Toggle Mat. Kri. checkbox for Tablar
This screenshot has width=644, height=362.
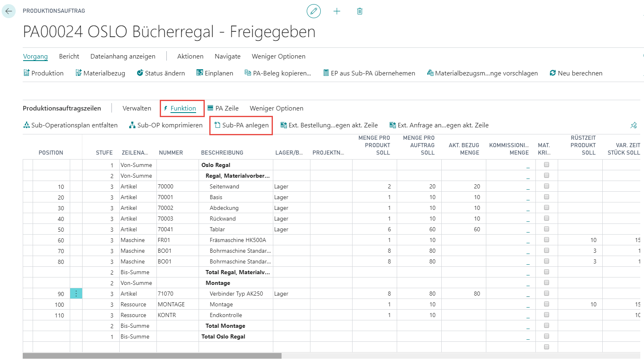[x=547, y=229]
